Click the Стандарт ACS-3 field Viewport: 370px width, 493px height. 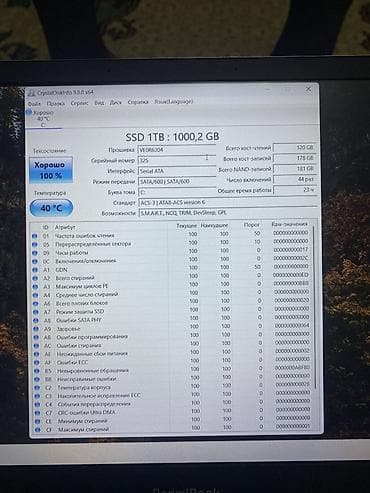pos(227,202)
